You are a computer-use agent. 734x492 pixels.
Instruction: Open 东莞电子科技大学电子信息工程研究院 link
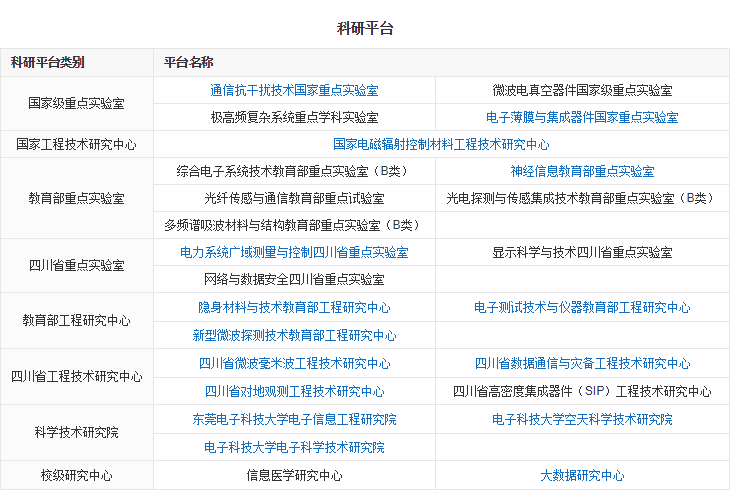[x=294, y=419]
